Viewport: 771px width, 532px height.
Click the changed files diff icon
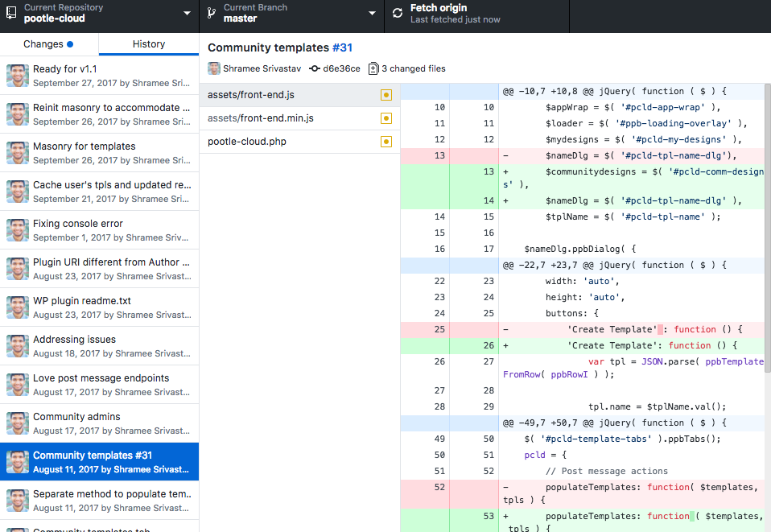[x=373, y=68]
